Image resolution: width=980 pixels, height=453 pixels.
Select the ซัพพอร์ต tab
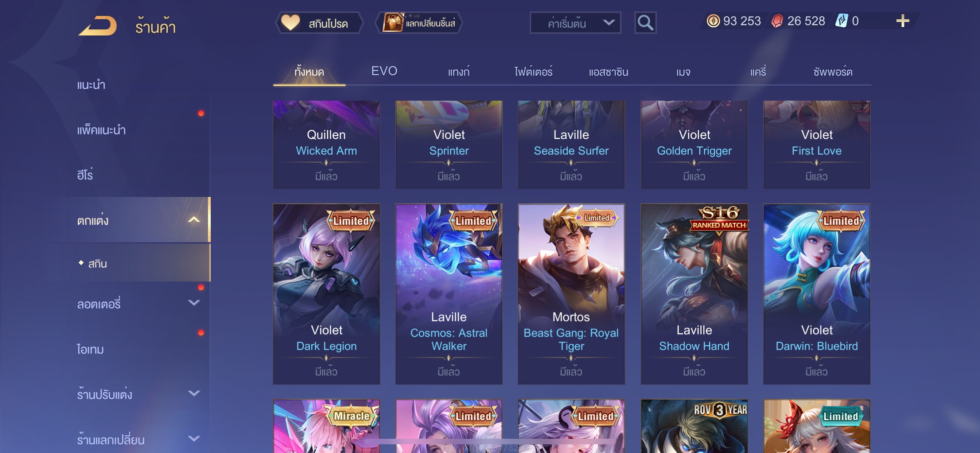(x=832, y=71)
